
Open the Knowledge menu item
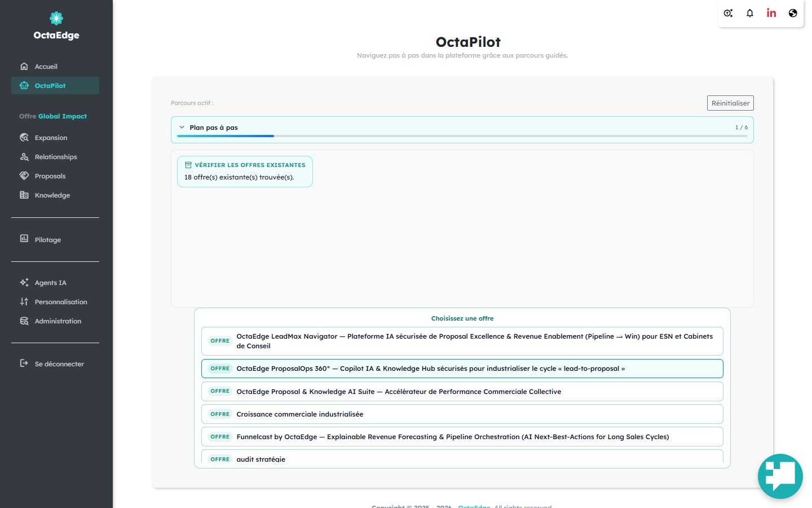[55, 195]
